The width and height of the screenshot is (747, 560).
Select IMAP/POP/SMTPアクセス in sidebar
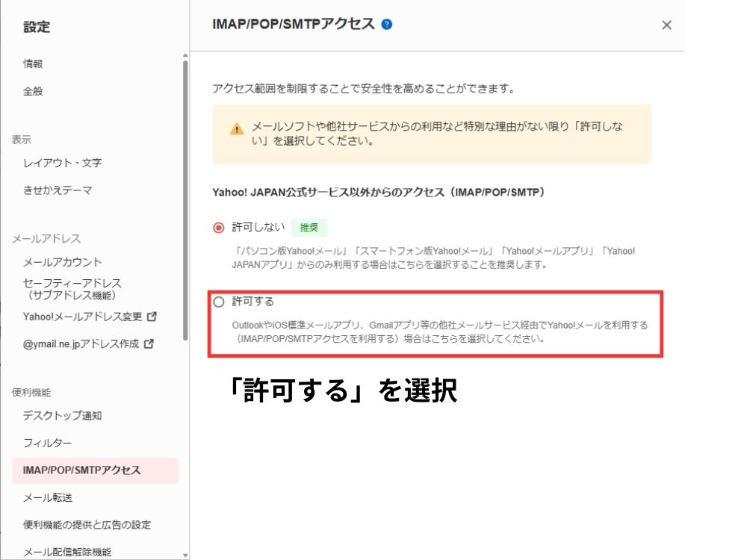coord(81,470)
